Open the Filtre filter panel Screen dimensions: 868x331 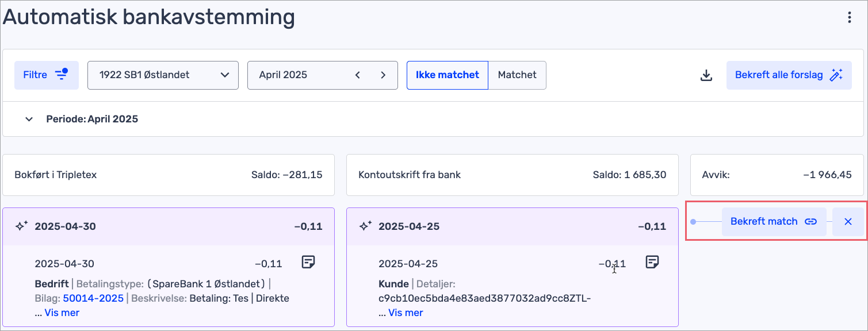point(46,75)
